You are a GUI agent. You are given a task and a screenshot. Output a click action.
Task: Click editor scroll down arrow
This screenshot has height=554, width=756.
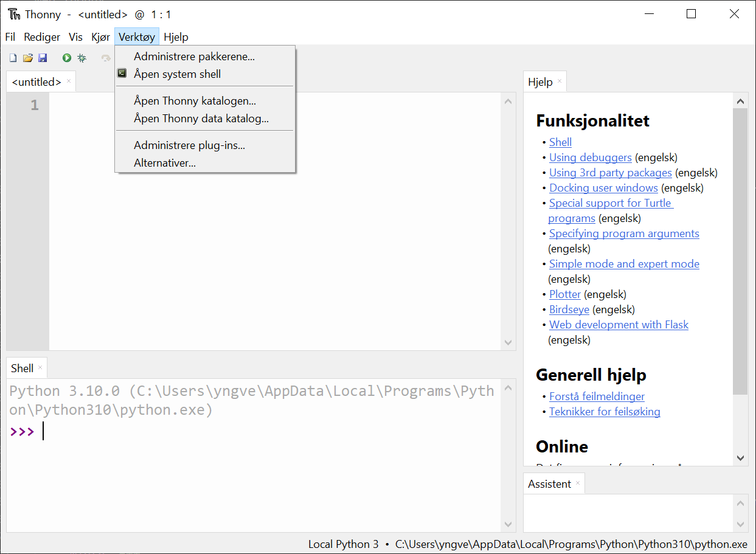pyautogui.click(x=508, y=343)
